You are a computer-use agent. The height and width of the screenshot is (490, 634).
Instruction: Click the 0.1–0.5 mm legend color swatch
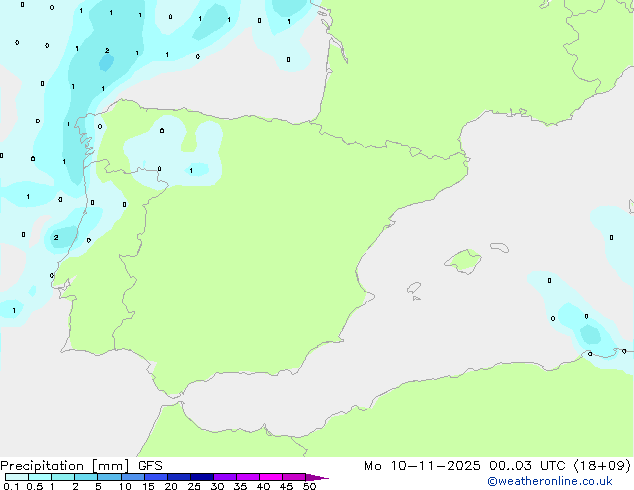point(17,477)
